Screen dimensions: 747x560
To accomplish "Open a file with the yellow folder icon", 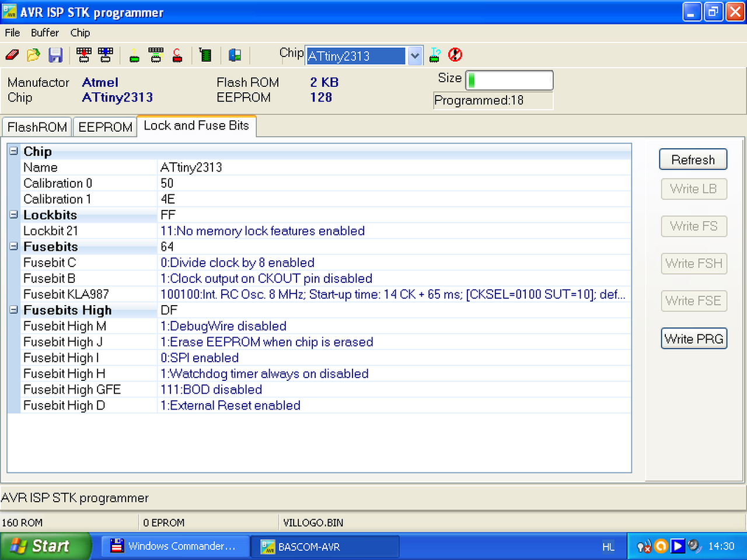I will coord(34,55).
